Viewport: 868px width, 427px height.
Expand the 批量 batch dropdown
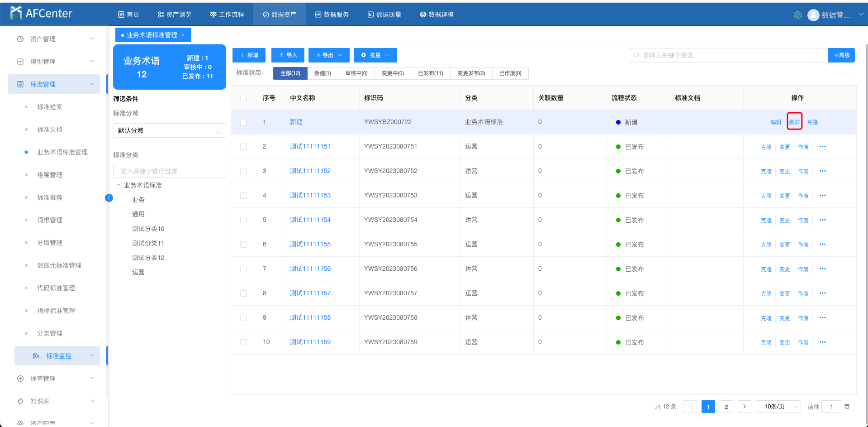(x=375, y=55)
